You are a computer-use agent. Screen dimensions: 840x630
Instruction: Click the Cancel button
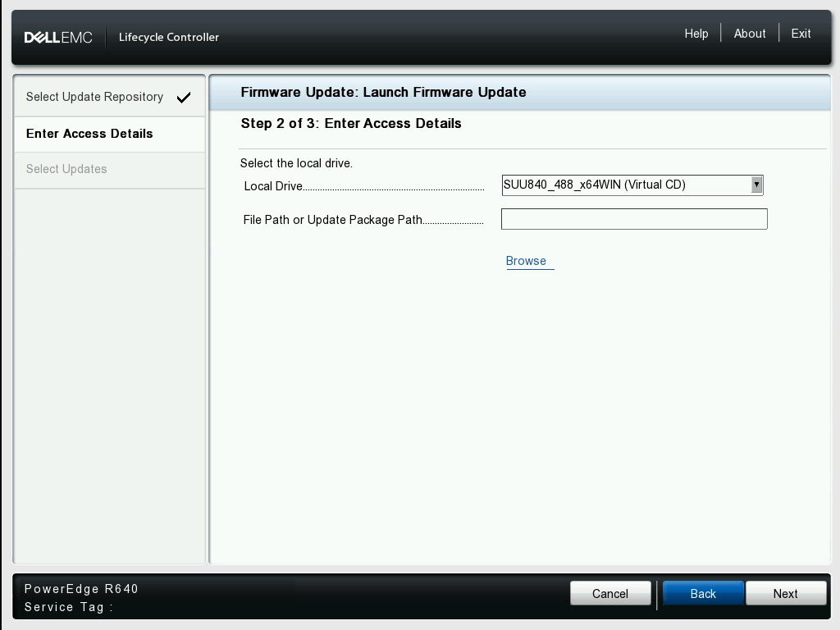point(610,594)
